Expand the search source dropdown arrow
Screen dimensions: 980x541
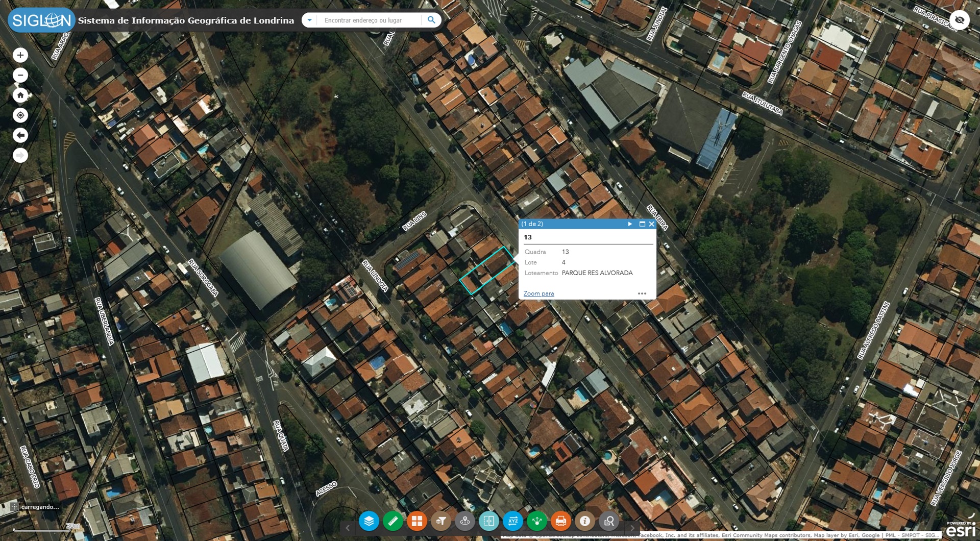point(309,20)
